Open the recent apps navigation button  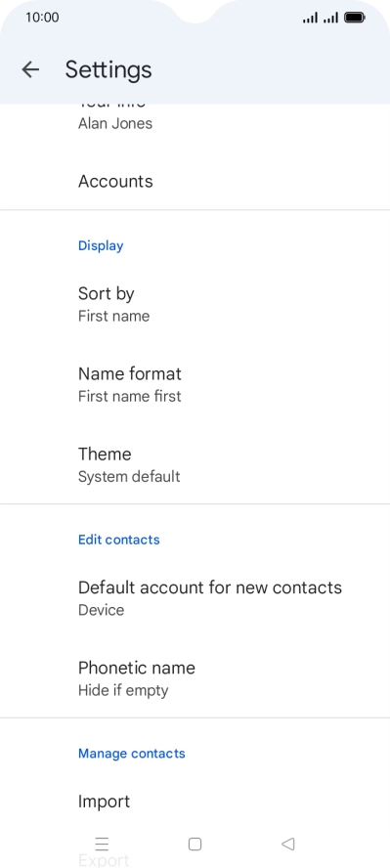point(102,844)
